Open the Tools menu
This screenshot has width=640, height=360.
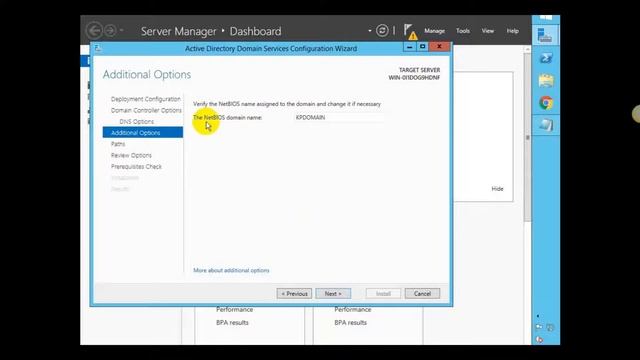point(463,31)
